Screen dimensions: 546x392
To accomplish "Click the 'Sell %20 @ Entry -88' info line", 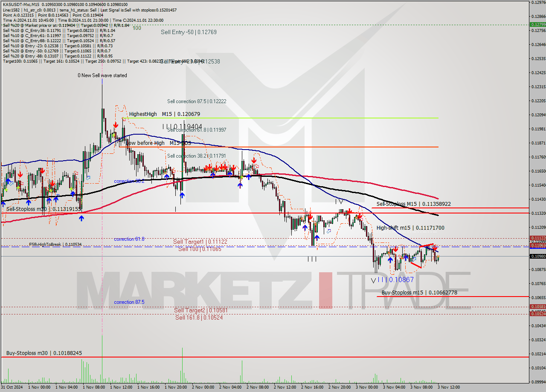I will [58, 56].
